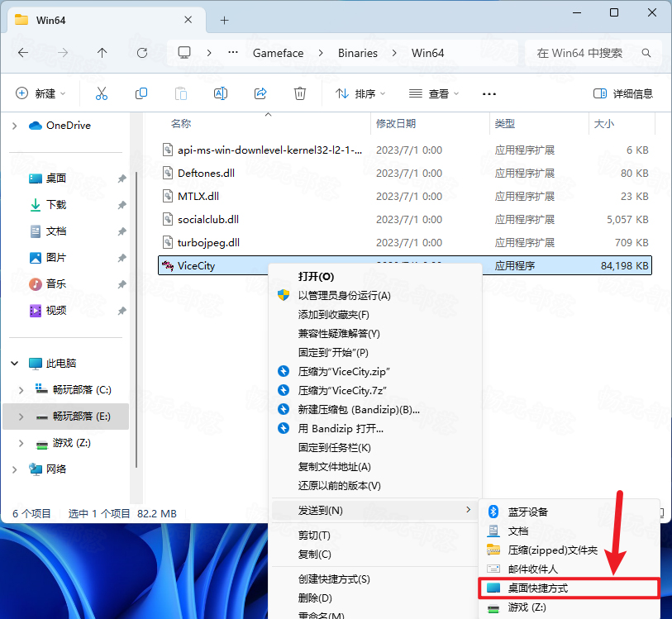Choose 压缩为"ViceCity.zip" in context menu
672x619 pixels.
pyautogui.click(x=375, y=371)
